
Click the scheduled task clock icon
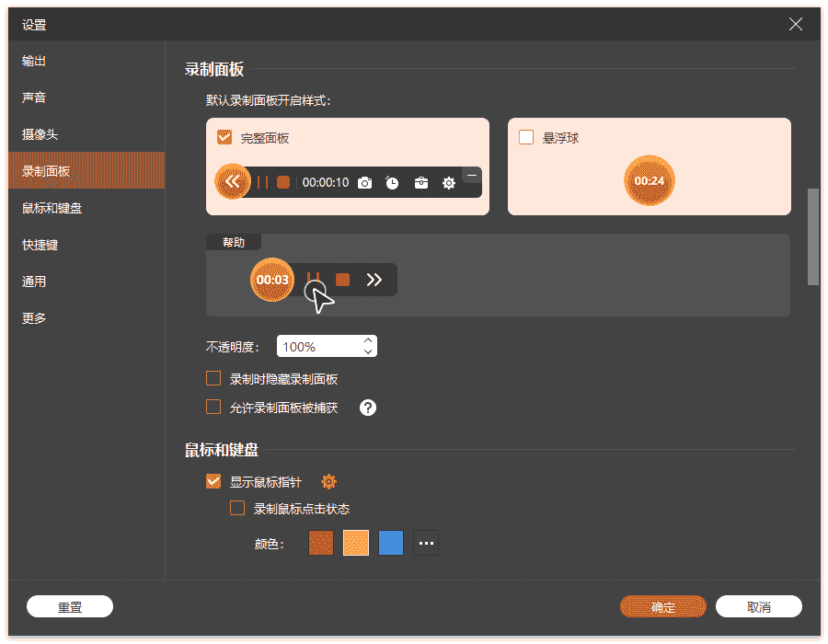393,183
